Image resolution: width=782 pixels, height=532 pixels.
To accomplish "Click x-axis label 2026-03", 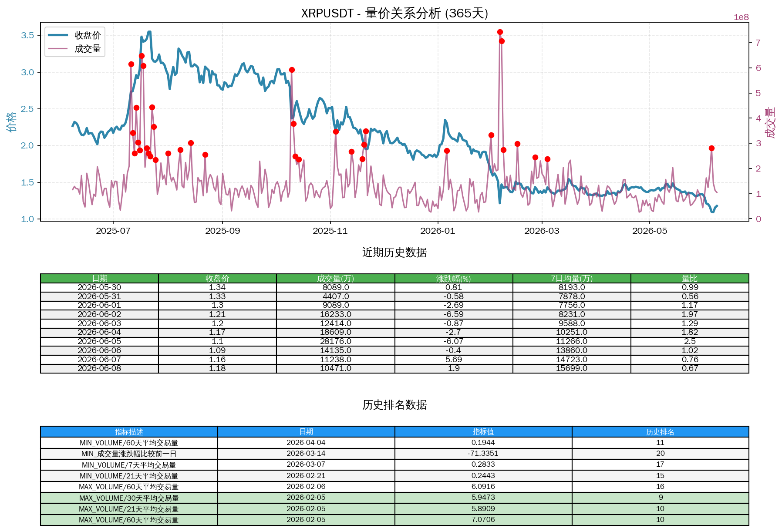I will (x=542, y=231).
